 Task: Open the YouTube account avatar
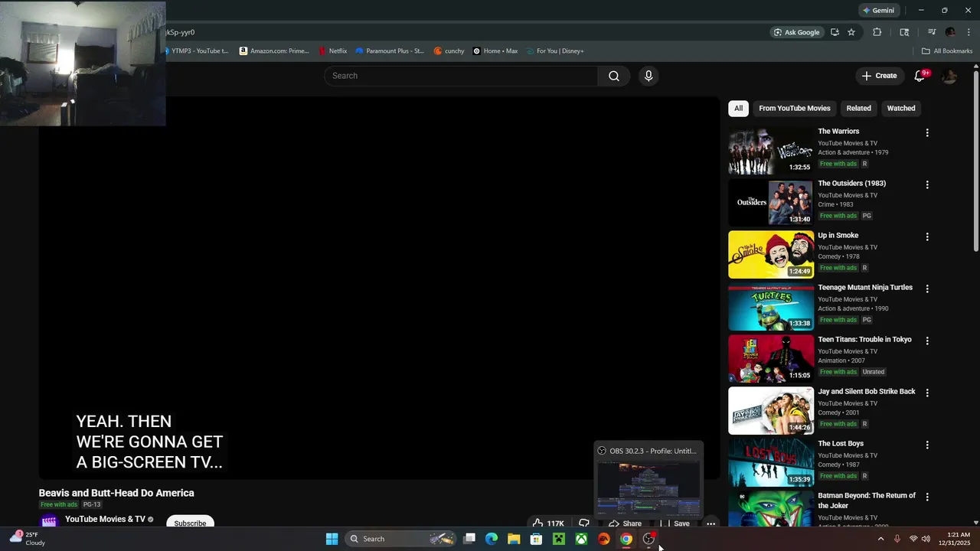point(949,76)
